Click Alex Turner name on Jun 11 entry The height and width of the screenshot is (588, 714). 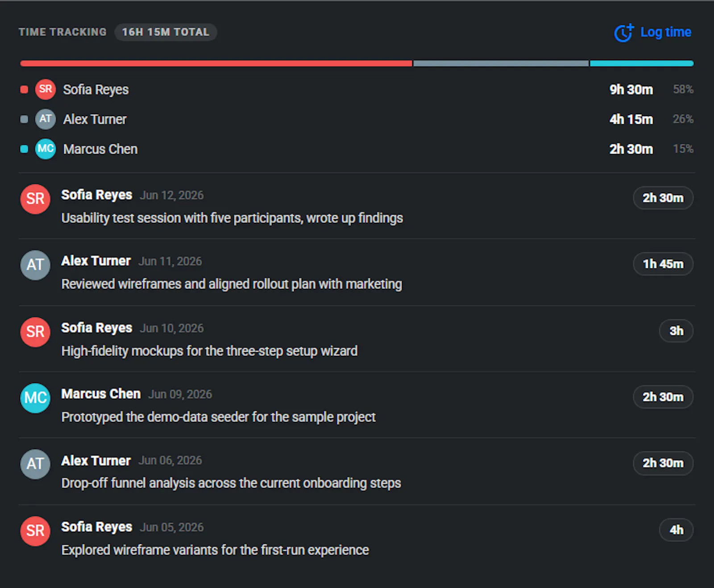[x=96, y=261]
